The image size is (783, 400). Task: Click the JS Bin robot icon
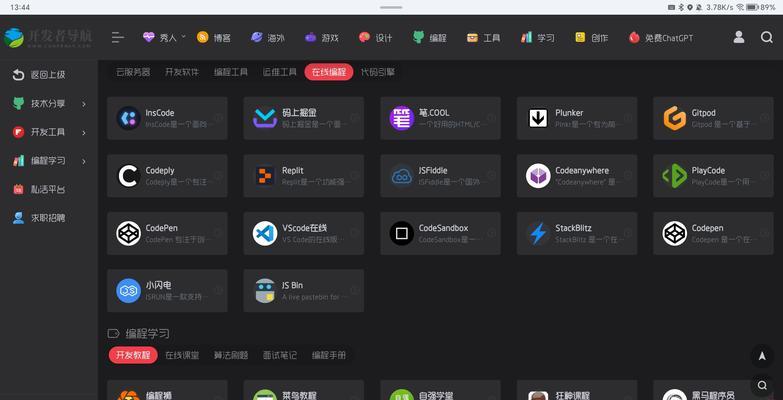[x=265, y=291]
